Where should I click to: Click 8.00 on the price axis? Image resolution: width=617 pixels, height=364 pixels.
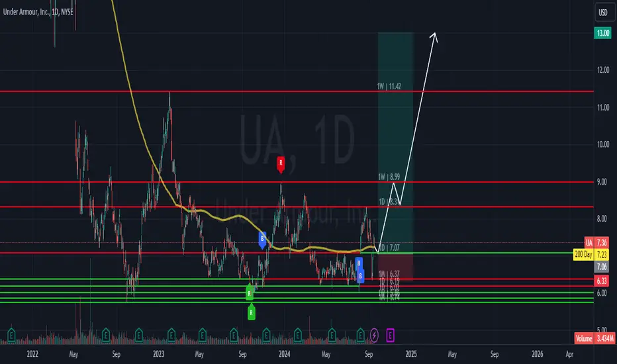pyautogui.click(x=602, y=219)
